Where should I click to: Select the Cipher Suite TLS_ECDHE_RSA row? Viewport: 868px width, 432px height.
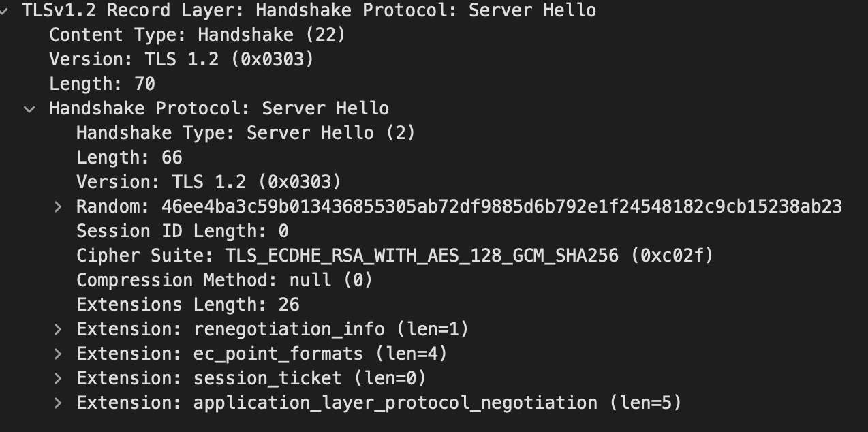click(x=394, y=256)
